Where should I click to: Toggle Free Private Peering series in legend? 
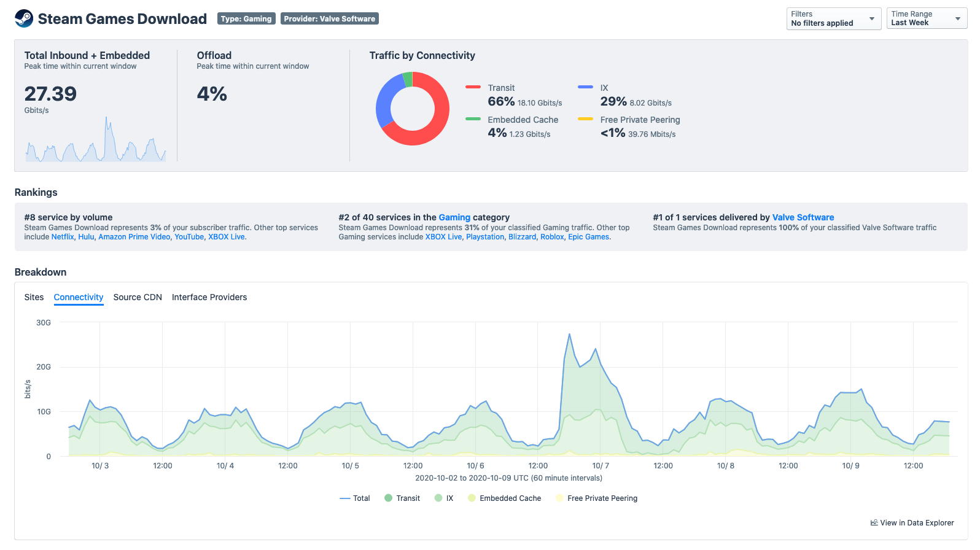(597, 498)
